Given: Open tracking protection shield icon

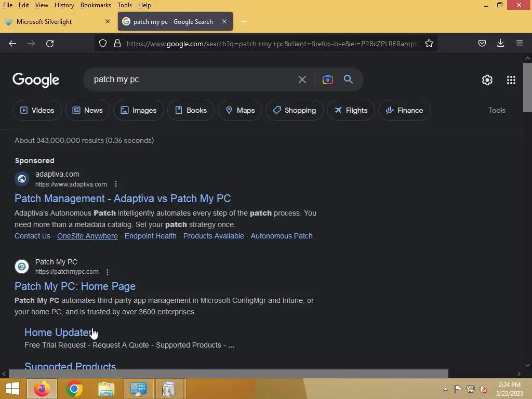Looking at the screenshot, I should [103, 44].
